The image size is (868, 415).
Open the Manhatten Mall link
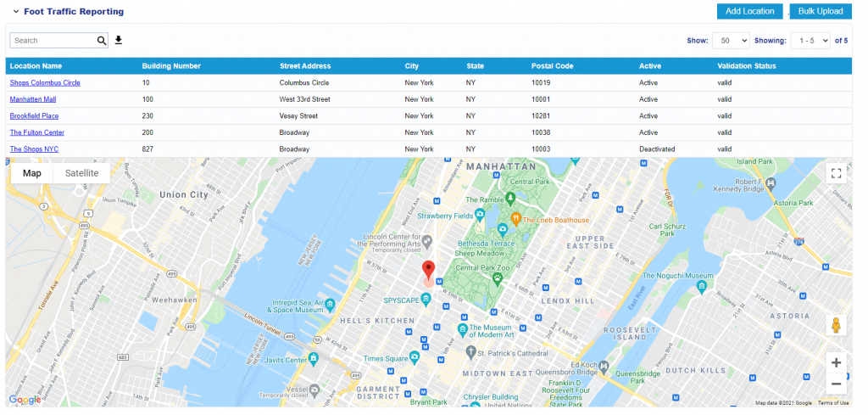point(33,99)
